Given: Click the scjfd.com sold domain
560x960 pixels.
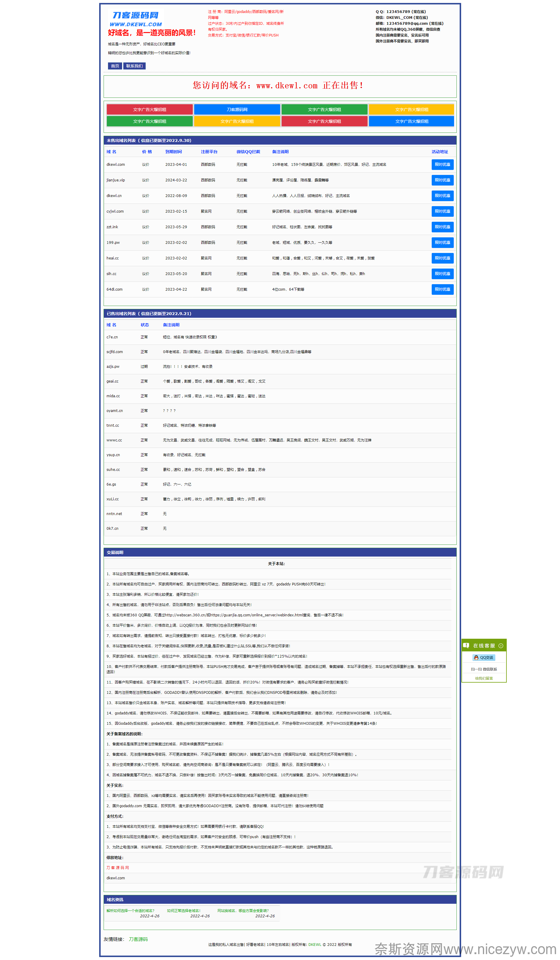Looking at the screenshot, I should (114, 352).
